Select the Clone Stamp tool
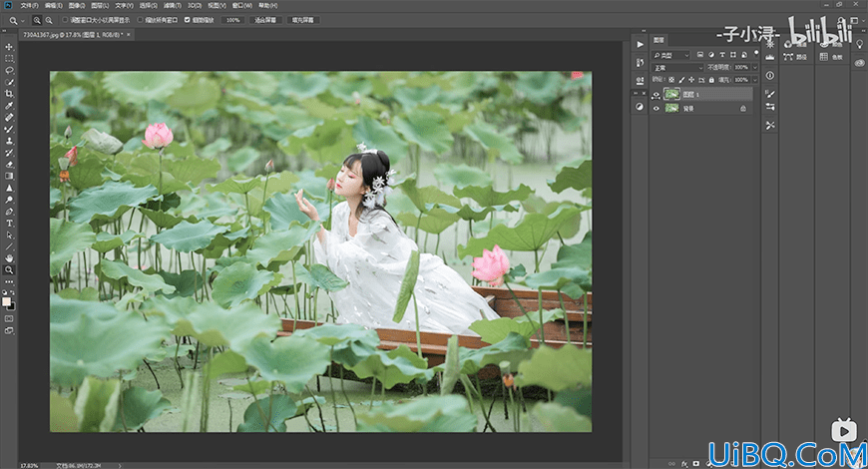 [9, 141]
